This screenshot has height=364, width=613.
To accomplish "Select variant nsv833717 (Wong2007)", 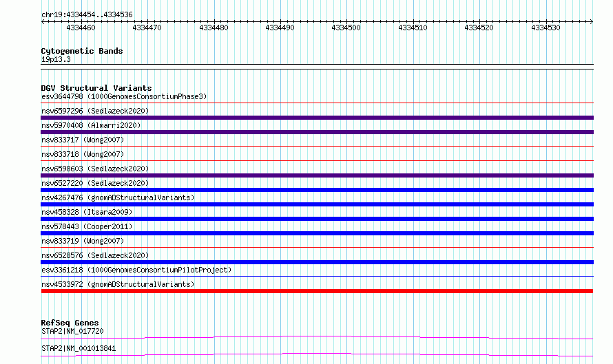I will [83, 140].
